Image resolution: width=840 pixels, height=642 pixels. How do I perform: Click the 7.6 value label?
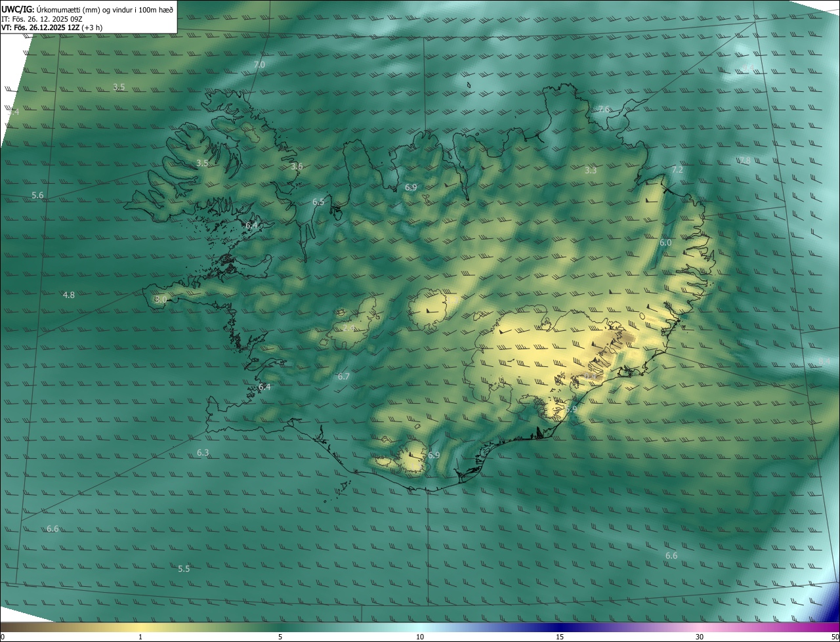604,109
